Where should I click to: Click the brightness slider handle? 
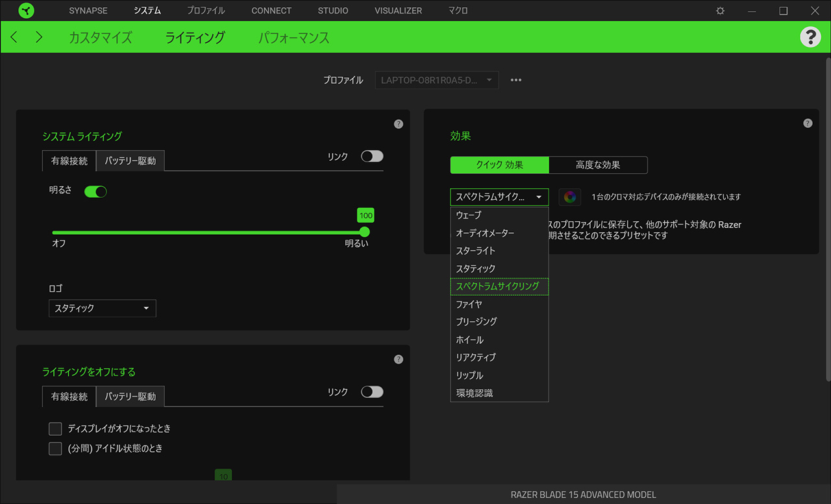click(364, 232)
